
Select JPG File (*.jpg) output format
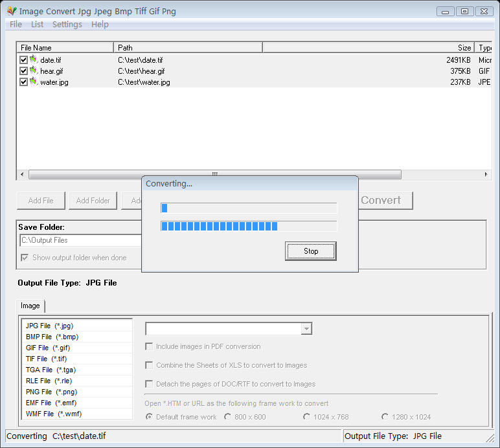pyautogui.click(x=77, y=326)
